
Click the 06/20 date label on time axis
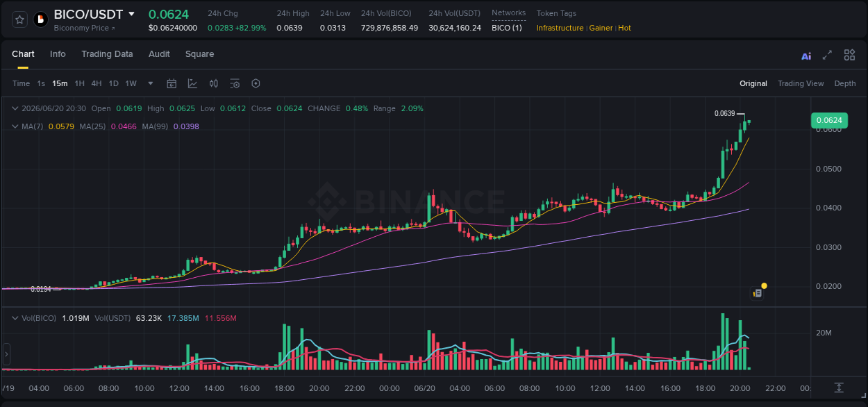pyautogui.click(x=425, y=388)
